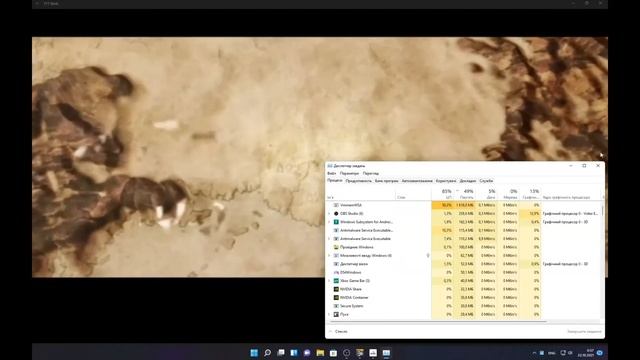
Task: Switch to the Служби tab
Action: click(x=486, y=181)
